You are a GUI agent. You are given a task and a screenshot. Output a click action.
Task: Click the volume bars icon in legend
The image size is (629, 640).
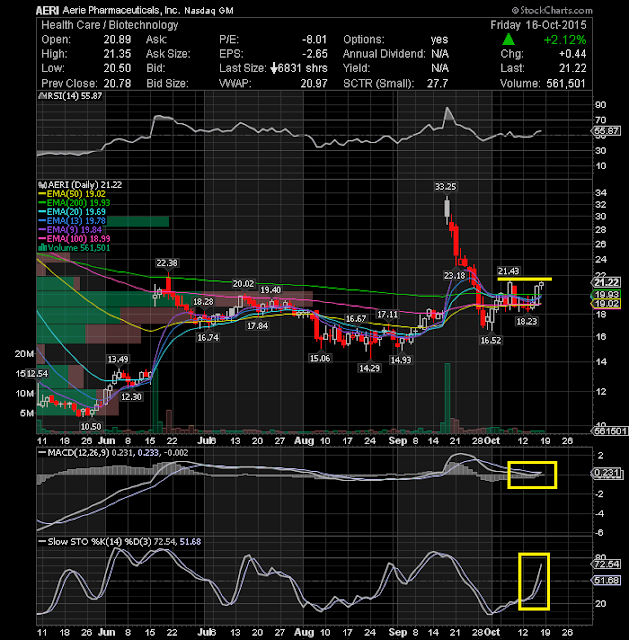(x=42, y=248)
